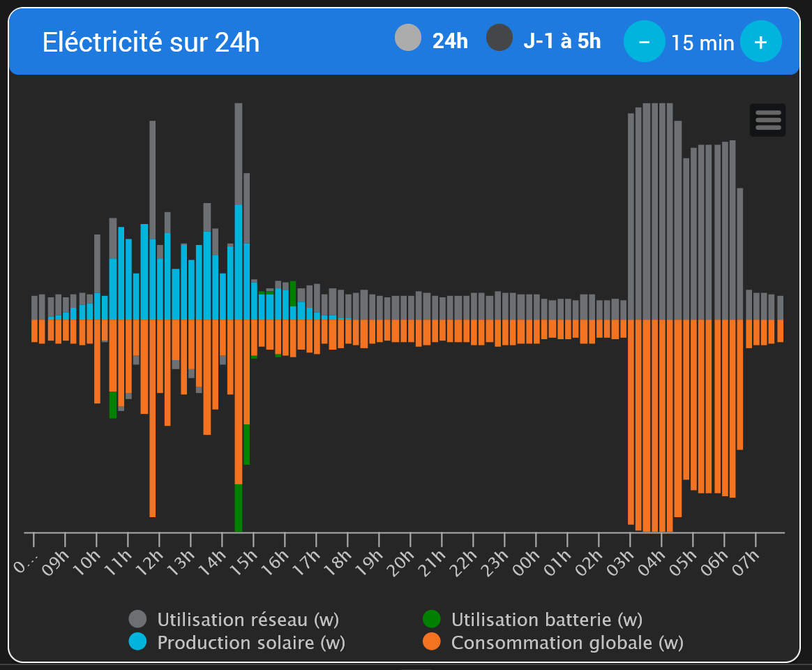Click the 15 min interval label
The width and height of the screenshot is (812, 670).
click(x=702, y=43)
